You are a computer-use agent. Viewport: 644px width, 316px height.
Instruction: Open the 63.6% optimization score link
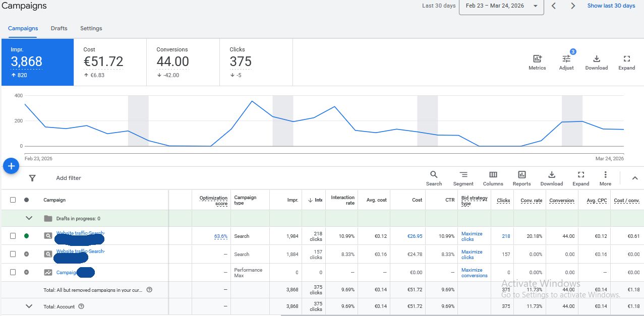tap(221, 236)
